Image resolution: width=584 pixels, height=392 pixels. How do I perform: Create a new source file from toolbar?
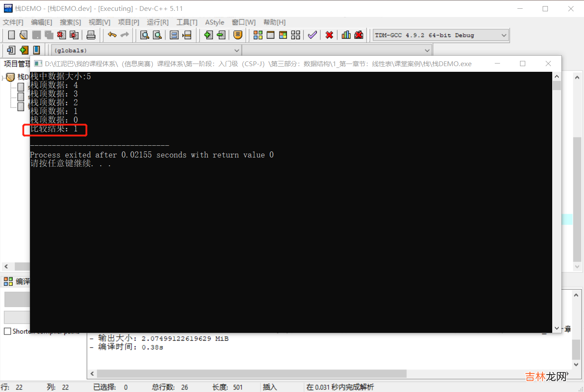(x=11, y=35)
